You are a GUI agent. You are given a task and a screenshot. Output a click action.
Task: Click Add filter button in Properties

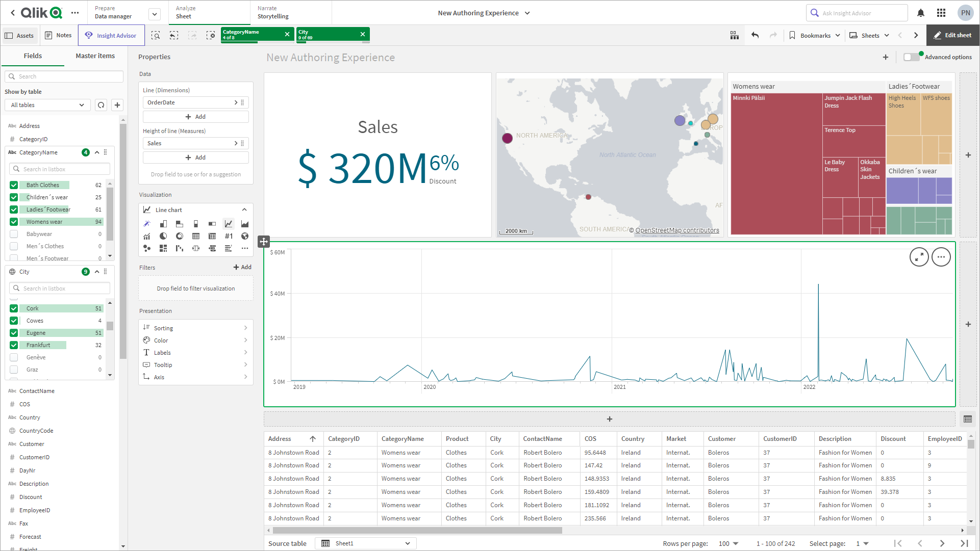[242, 267]
